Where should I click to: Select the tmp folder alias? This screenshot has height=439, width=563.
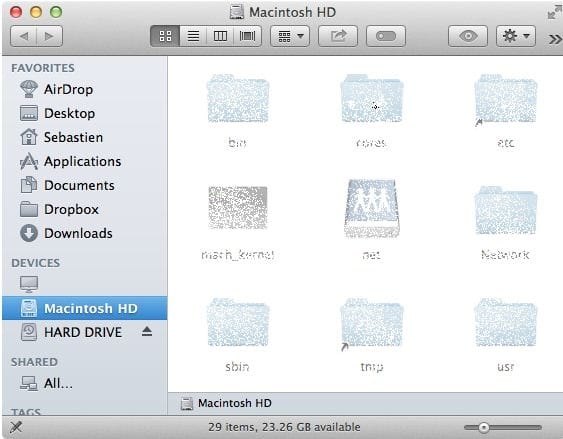372,324
